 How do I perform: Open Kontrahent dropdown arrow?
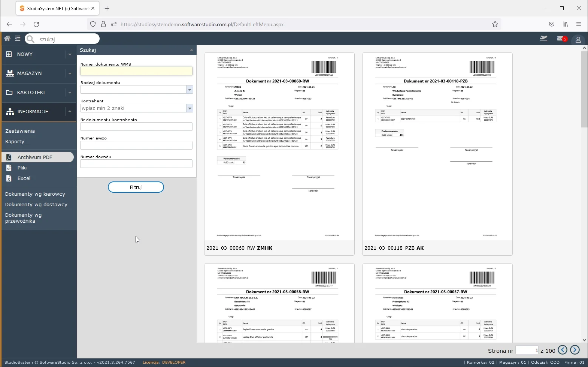coord(190,108)
